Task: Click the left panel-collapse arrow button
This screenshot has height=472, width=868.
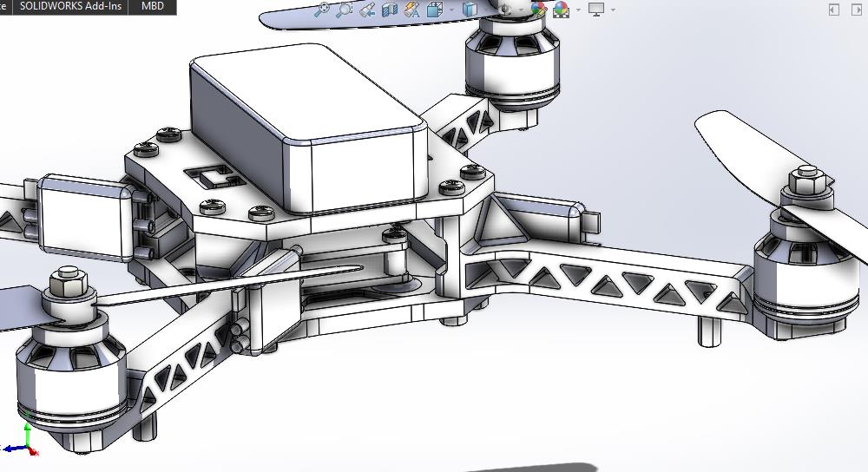Action: click(833, 10)
